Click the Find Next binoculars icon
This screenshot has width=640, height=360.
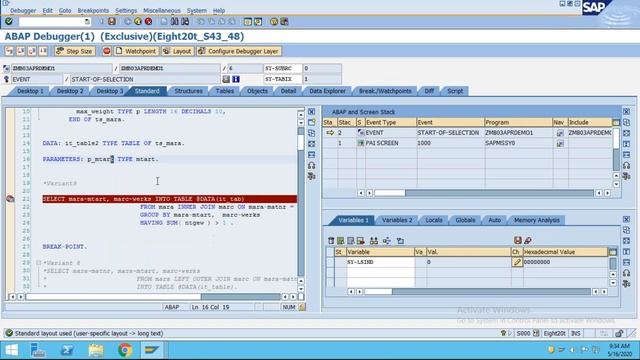(185, 21)
